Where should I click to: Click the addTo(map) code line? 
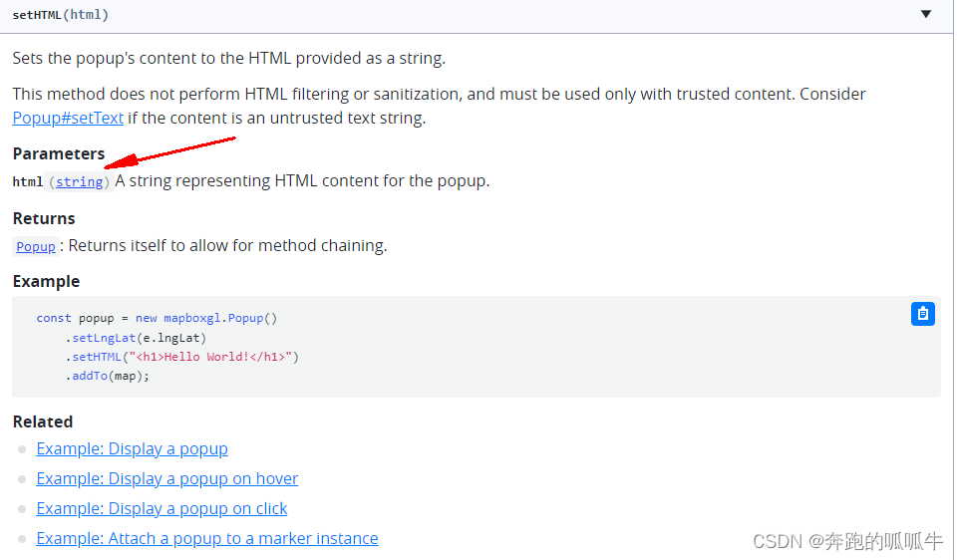pyautogui.click(x=108, y=376)
